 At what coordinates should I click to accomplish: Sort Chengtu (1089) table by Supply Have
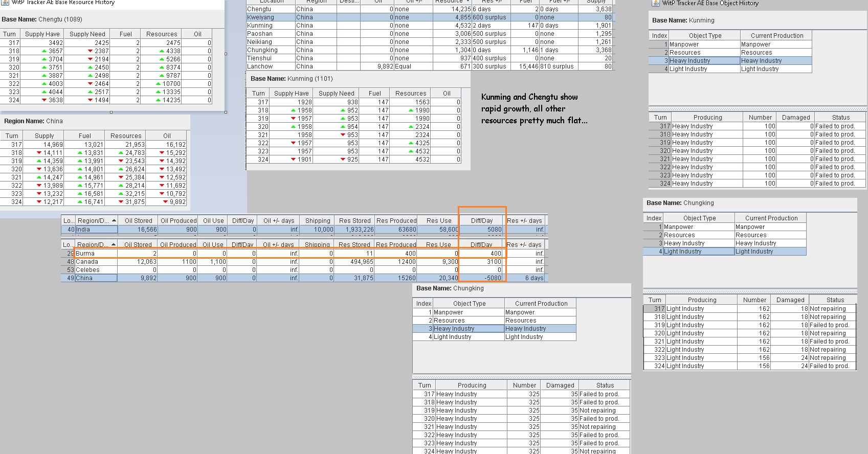click(x=42, y=34)
